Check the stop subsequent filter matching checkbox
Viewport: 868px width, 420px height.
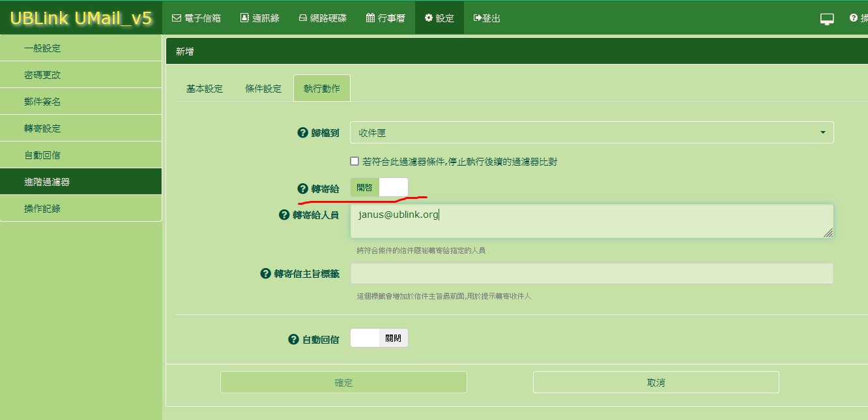(x=354, y=161)
